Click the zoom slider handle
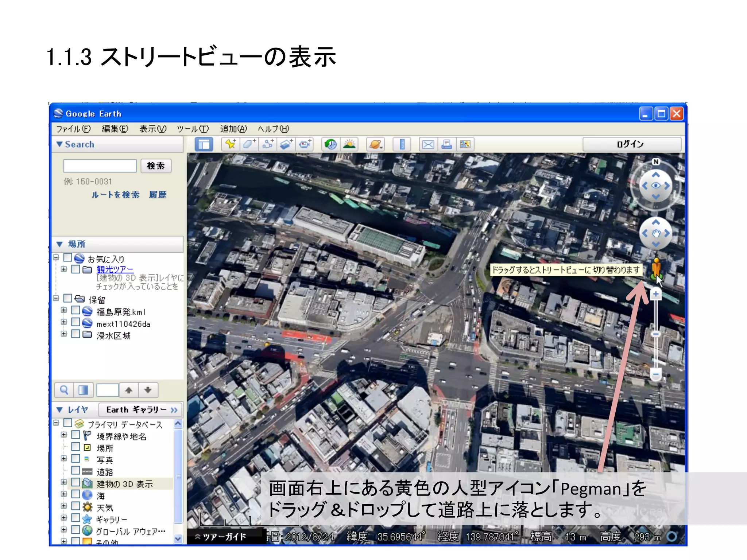 click(656, 334)
